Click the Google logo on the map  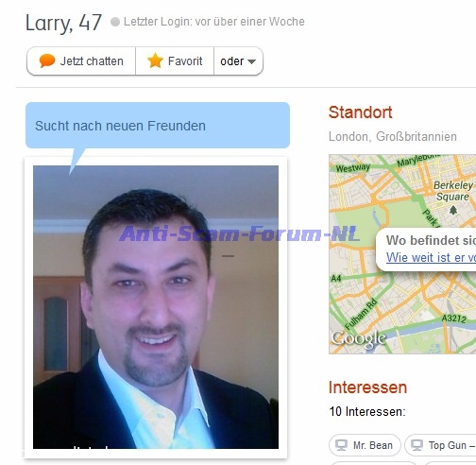click(x=359, y=339)
